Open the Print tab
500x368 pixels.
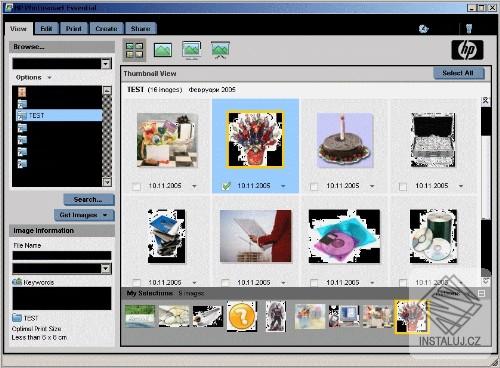pyautogui.click(x=74, y=29)
